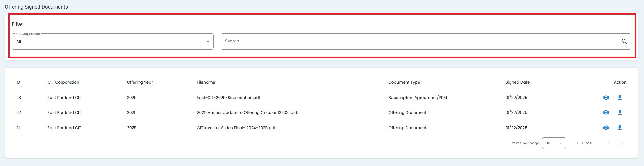
Task: Go to next page arrow
Action: 622,143
